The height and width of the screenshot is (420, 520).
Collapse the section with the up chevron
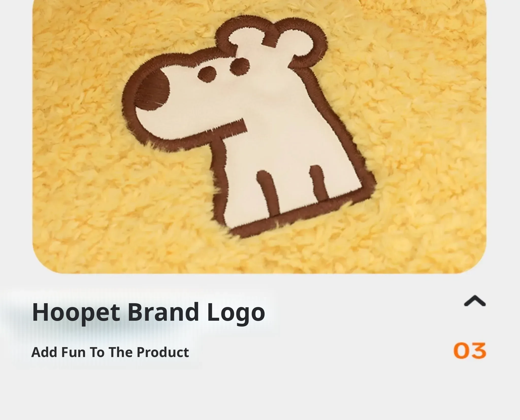coord(475,301)
